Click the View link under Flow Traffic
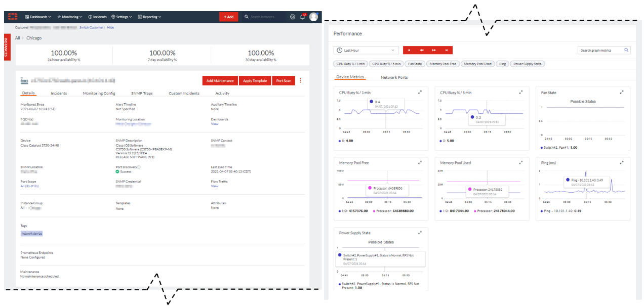The image size is (644, 308). (x=214, y=186)
